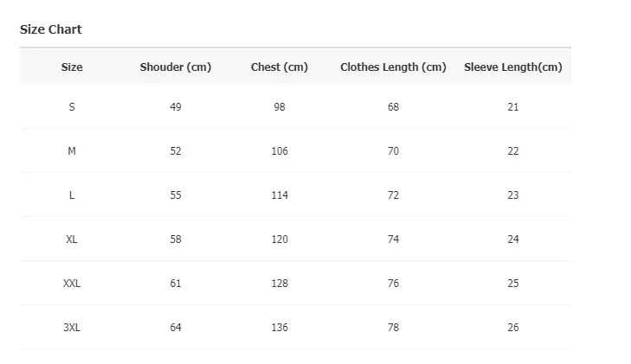Select the XL size row label
The image size is (631, 364).
click(72, 239)
